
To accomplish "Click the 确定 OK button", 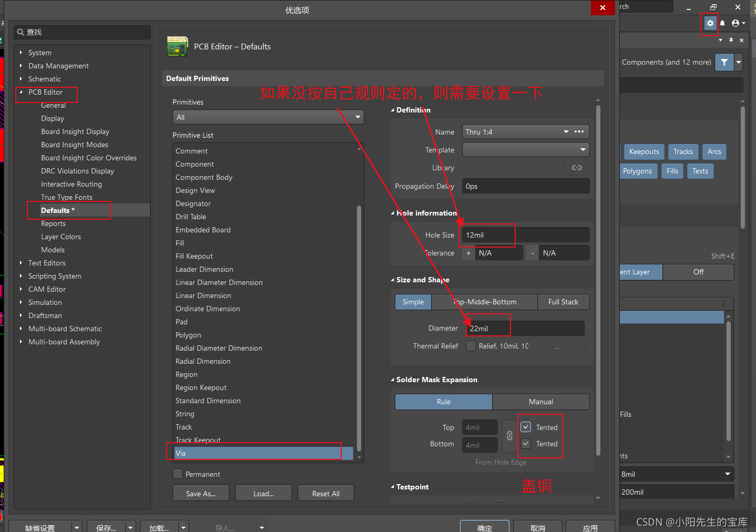I will pyautogui.click(x=484, y=527).
